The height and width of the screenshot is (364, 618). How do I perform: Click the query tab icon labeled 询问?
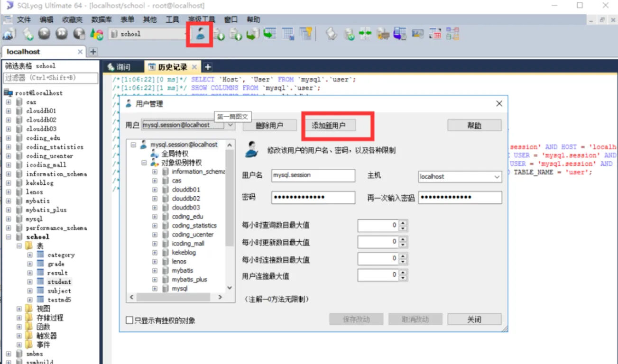111,67
